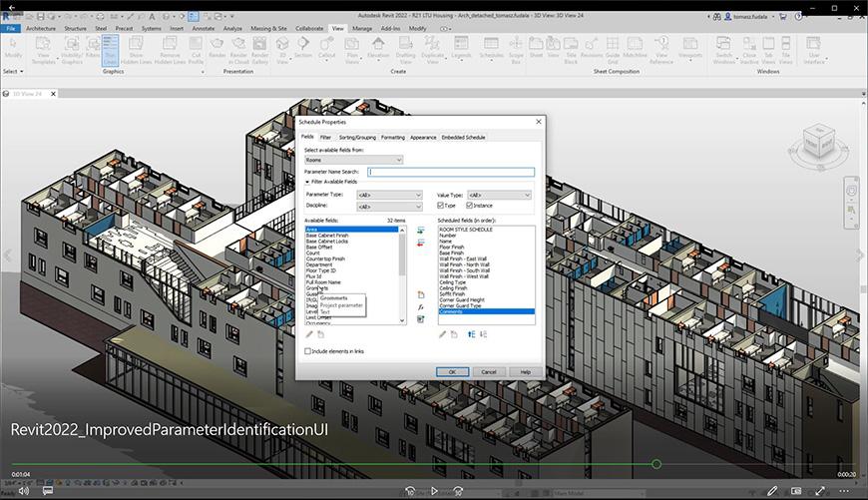
Task: Toggle the Type checkbox
Action: coord(441,206)
